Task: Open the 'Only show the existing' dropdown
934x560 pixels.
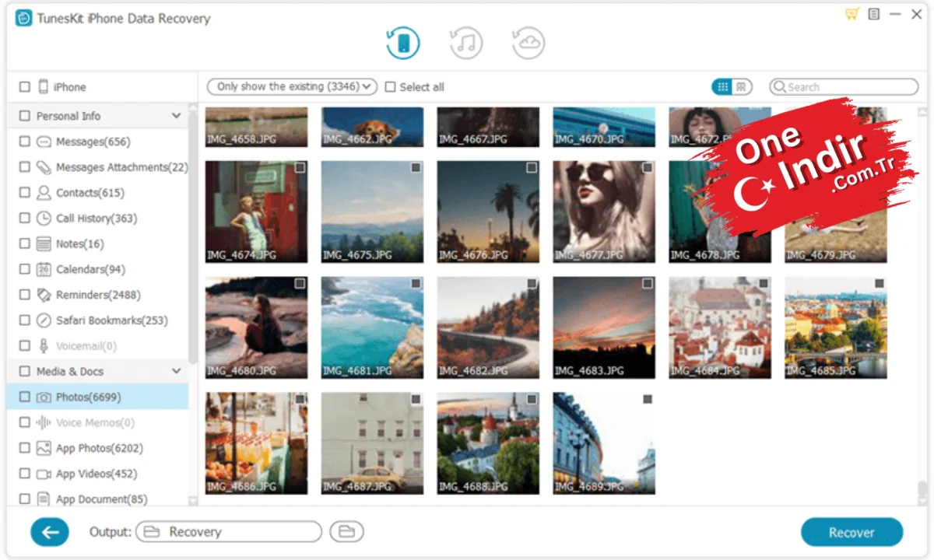Action: (292, 86)
